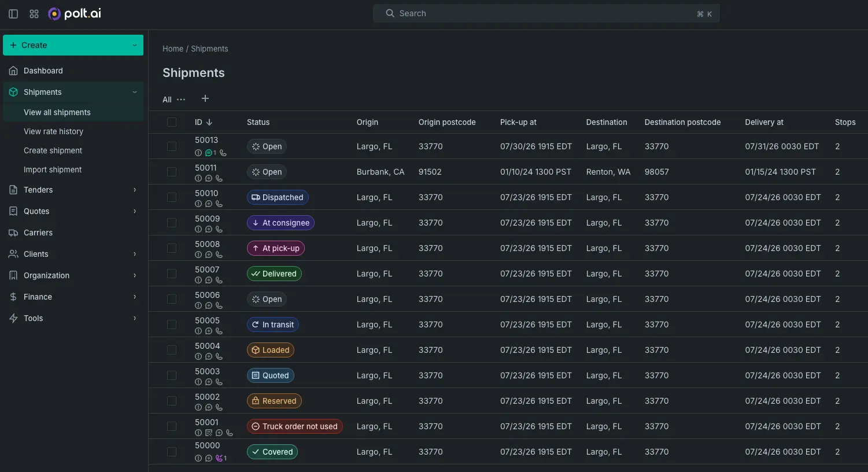Open the notes icon under shipment 50001
868x472 pixels.
point(209,433)
